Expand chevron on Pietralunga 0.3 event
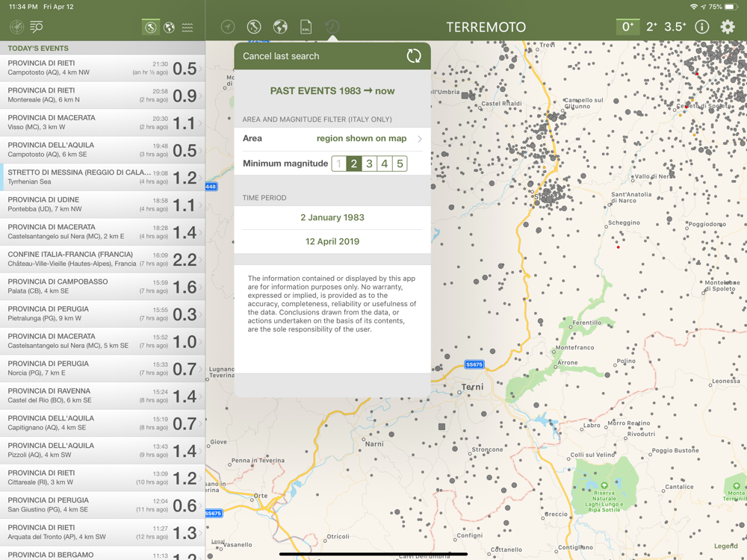The height and width of the screenshot is (560, 747). click(x=200, y=314)
